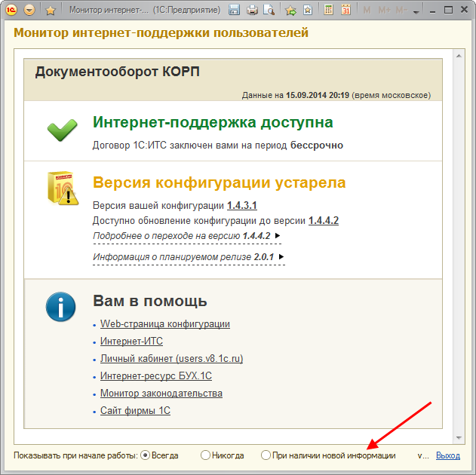Viewport: 476px width, 475px height.
Task: Open Личный кабинет (users.v8.1c.ru) link
Action: (171, 359)
